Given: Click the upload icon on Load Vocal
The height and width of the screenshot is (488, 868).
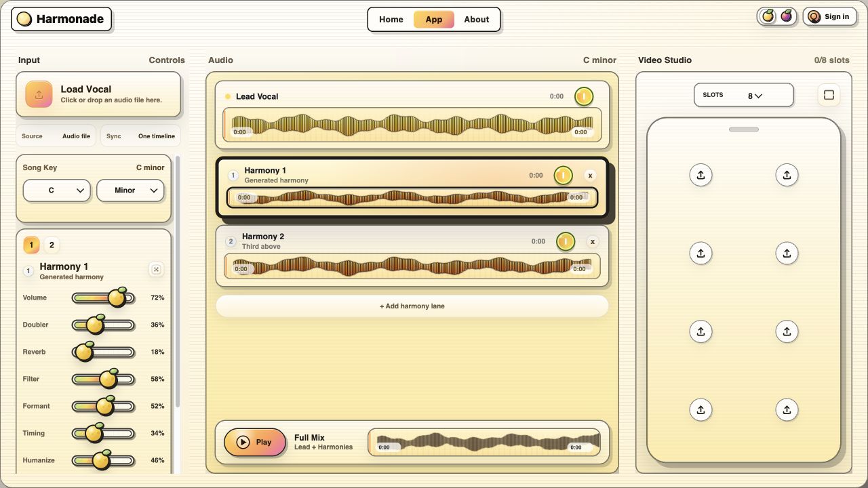Looking at the screenshot, I should [39, 94].
